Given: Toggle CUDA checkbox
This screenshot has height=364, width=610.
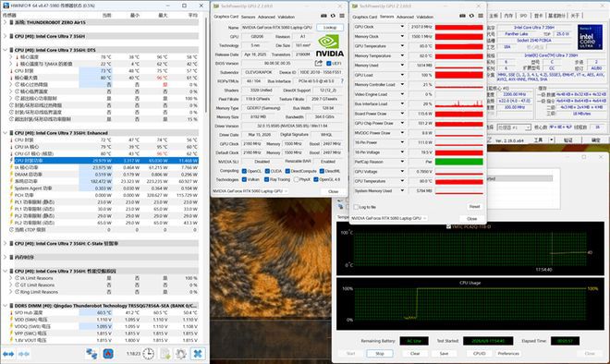Looking at the screenshot, I should click(x=267, y=171).
